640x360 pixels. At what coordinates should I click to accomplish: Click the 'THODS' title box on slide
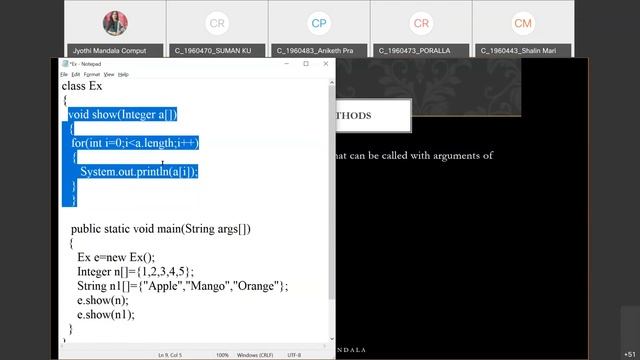(x=373, y=116)
